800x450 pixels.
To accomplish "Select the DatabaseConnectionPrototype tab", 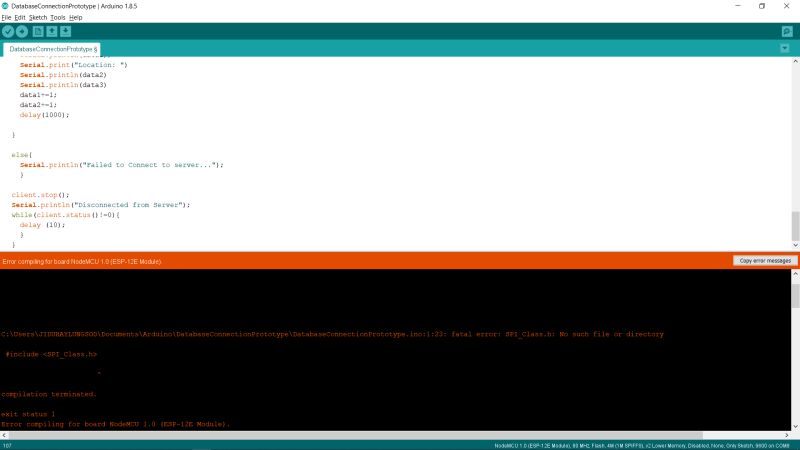I will pyautogui.click(x=52, y=49).
